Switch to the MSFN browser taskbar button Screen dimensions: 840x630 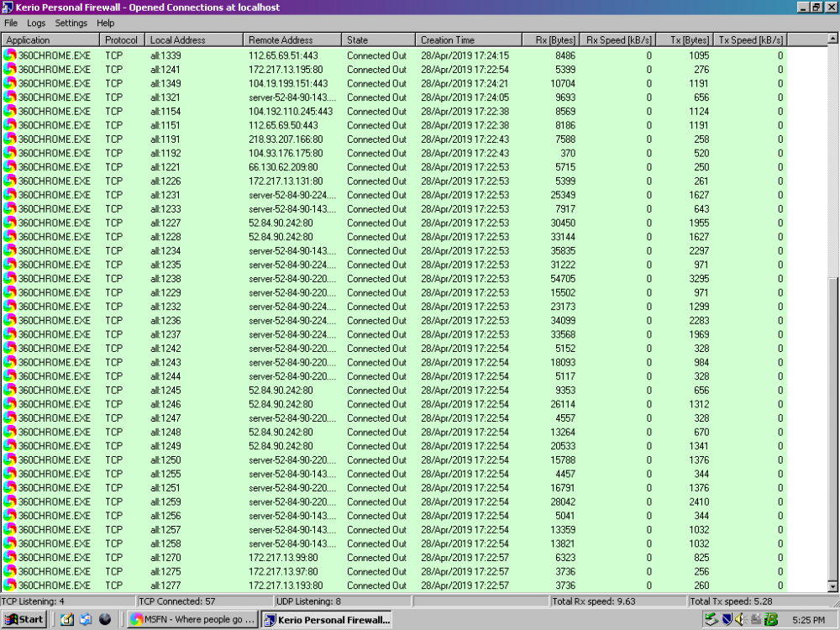193,619
